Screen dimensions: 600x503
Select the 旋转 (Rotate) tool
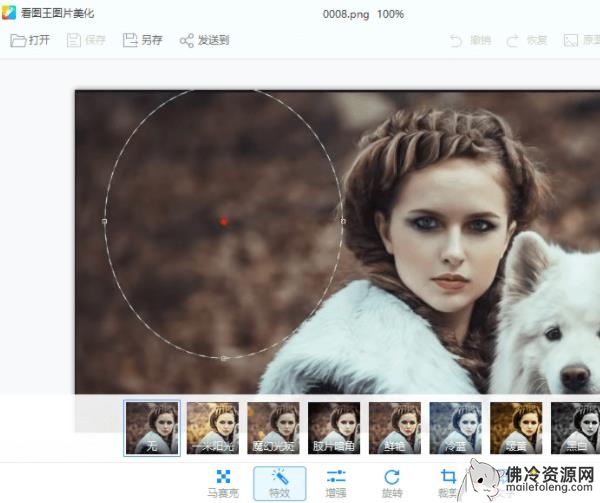(392, 483)
